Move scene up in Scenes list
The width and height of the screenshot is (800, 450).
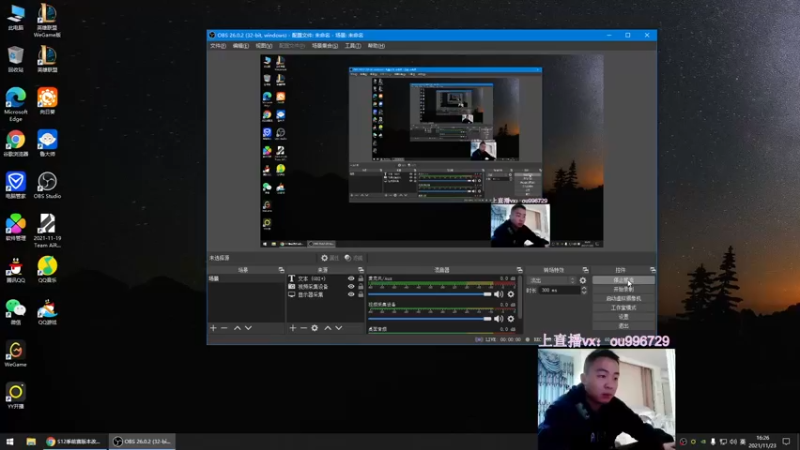[x=237, y=328]
